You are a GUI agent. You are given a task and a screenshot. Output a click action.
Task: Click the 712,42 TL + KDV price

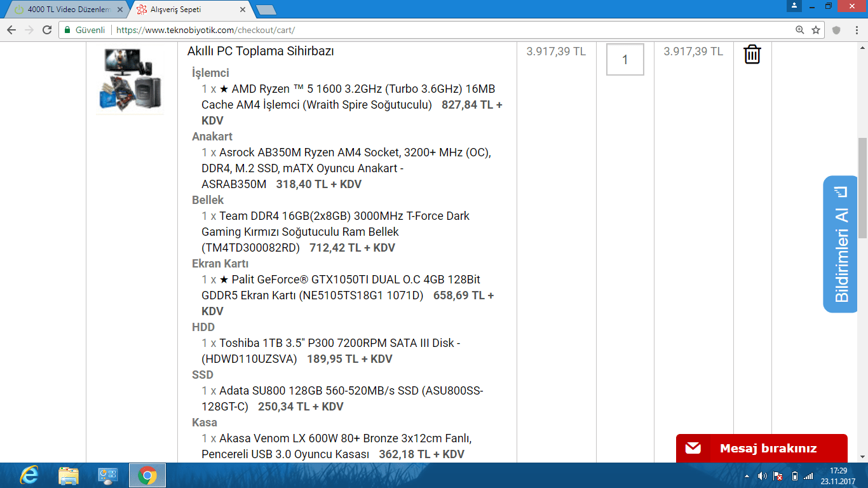pyautogui.click(x=352, y=248)
